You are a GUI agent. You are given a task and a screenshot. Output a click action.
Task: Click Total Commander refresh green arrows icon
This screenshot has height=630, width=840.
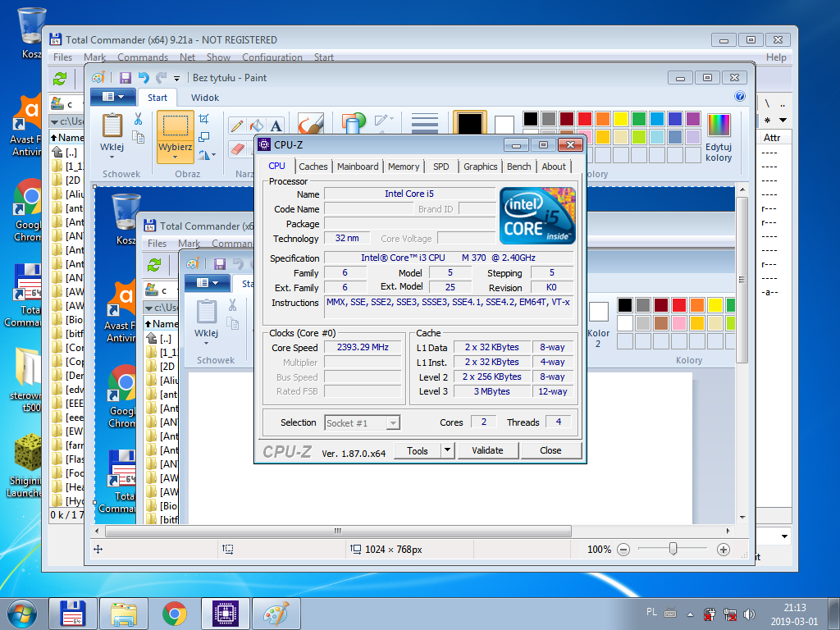pos(60,79)
